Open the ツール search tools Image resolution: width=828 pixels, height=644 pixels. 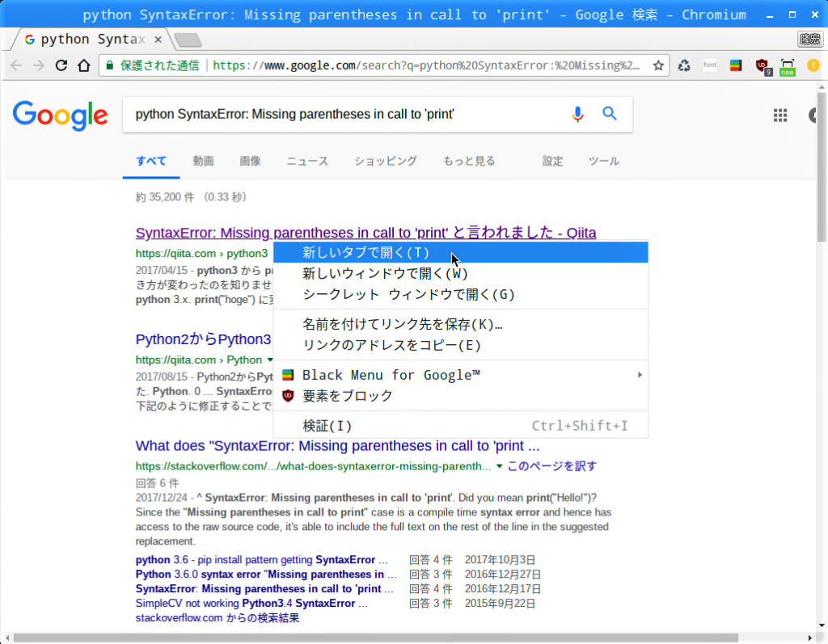click(x=603, y=161)
